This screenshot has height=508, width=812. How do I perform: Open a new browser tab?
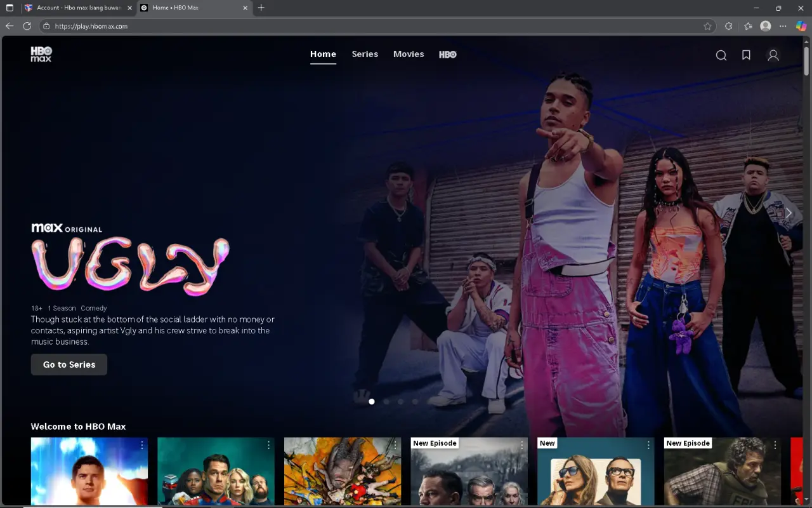[261, 8]
